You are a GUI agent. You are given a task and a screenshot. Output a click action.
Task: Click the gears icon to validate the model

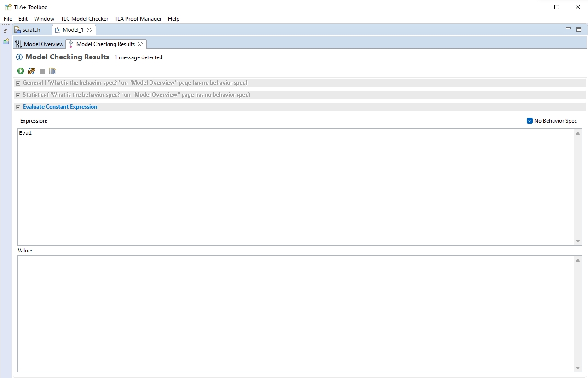pos(31,71)
